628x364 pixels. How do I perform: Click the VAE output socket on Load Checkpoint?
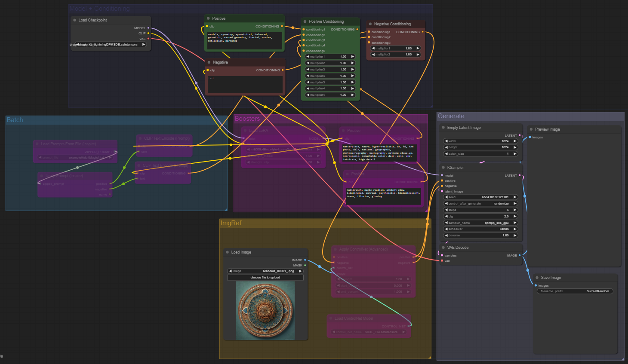pyautogui.click(x=148, y=39)
